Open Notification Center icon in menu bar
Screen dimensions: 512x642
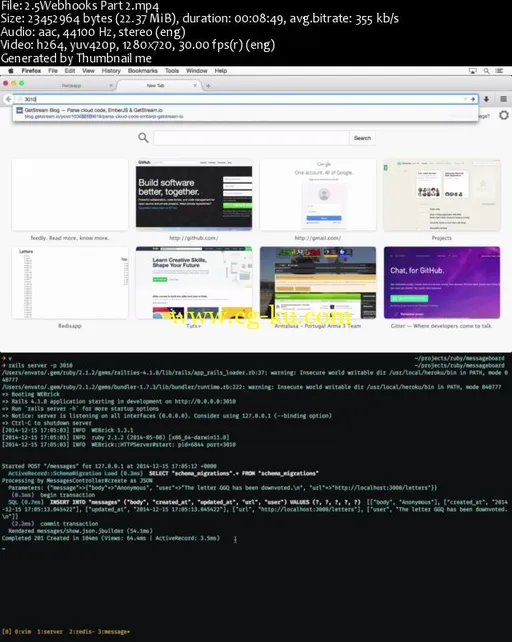(x=499, y=71)
